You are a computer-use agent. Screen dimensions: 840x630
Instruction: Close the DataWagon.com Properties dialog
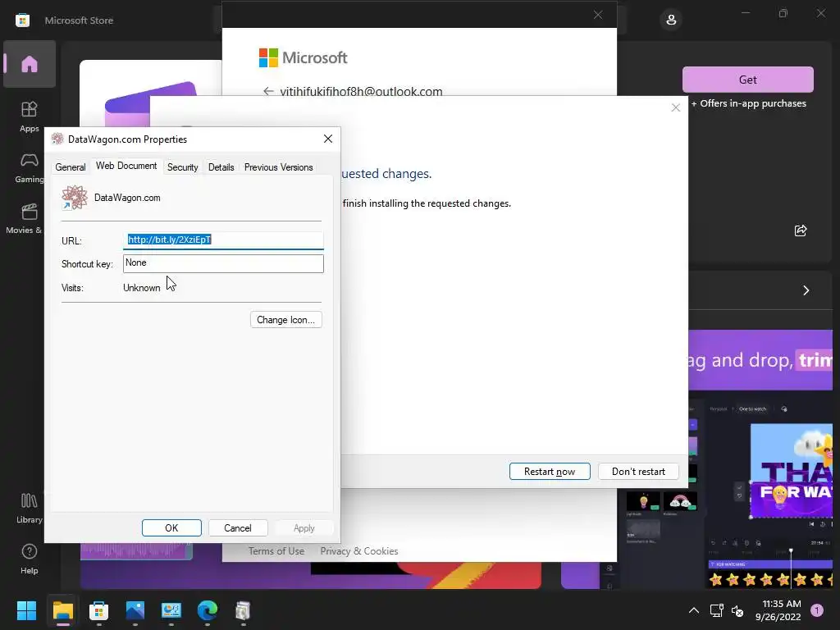328,139
